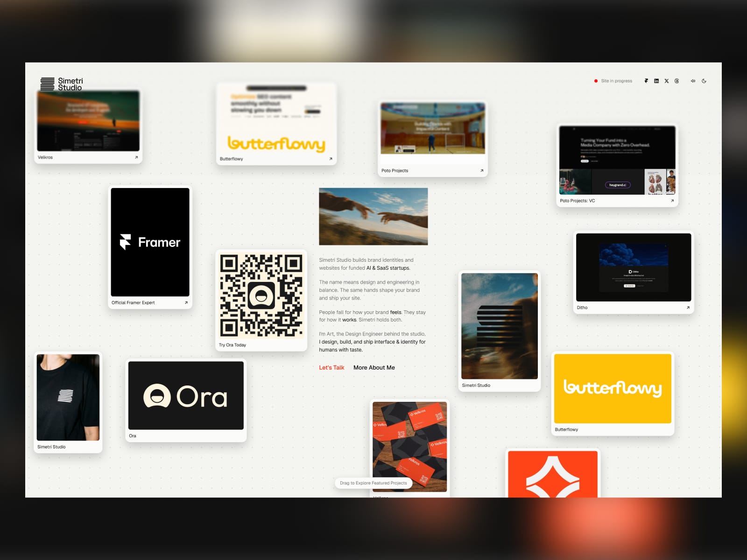Select the Simetri Studio t-shirt photo

pos(68,398)
